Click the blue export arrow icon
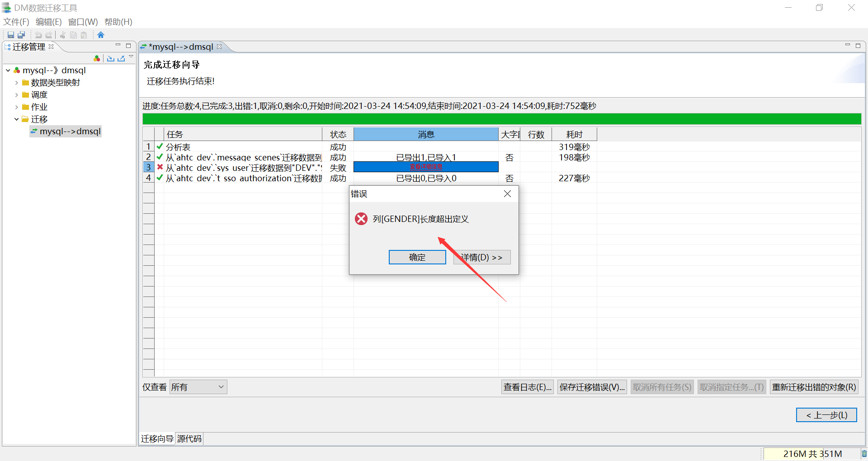This screenshot has width=868, height=461. [121, 58]
